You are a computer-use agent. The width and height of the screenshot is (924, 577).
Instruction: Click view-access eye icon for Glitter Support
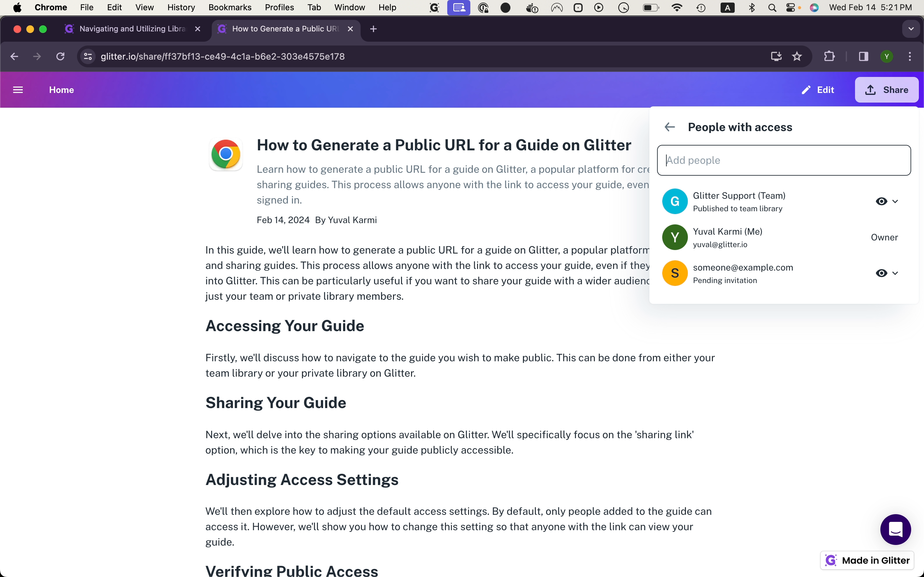click(x=881, y=201)
